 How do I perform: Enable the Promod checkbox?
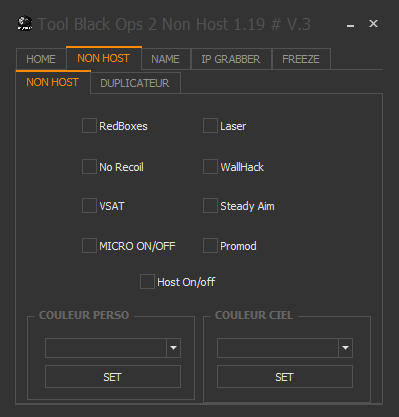tap(210, 246)
